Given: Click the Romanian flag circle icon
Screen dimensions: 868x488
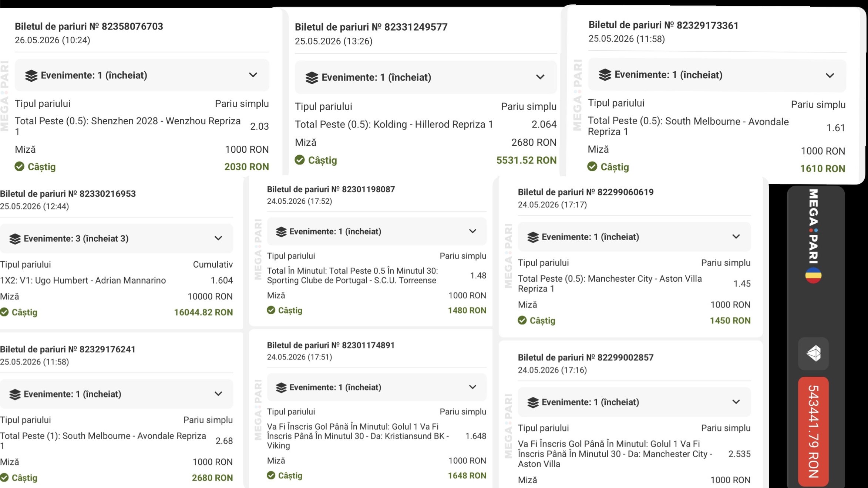Looking at the screenshot, I should (x=813, y=276).
